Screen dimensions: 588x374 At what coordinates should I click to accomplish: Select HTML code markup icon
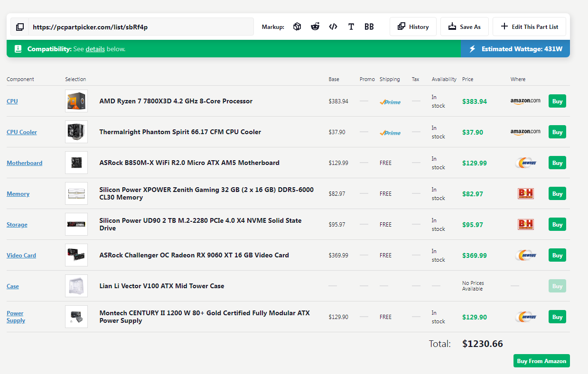[x=333, y=27]
